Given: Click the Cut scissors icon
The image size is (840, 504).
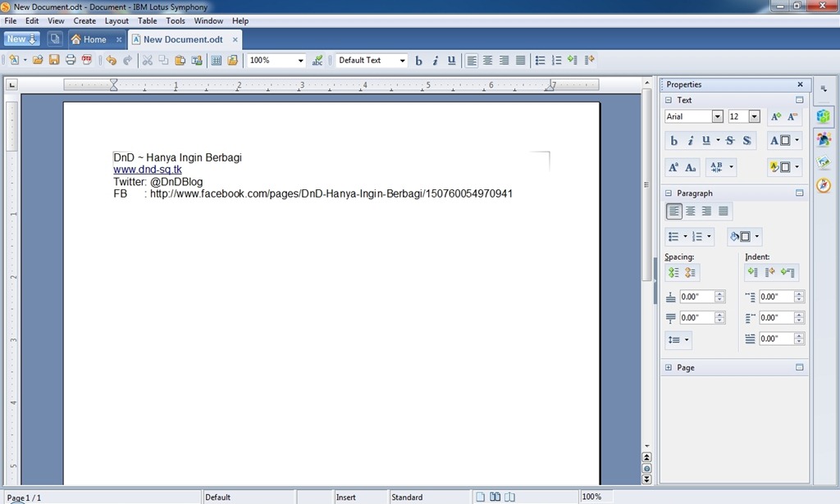Looking at the screenshot, I should tap(148, 60).
